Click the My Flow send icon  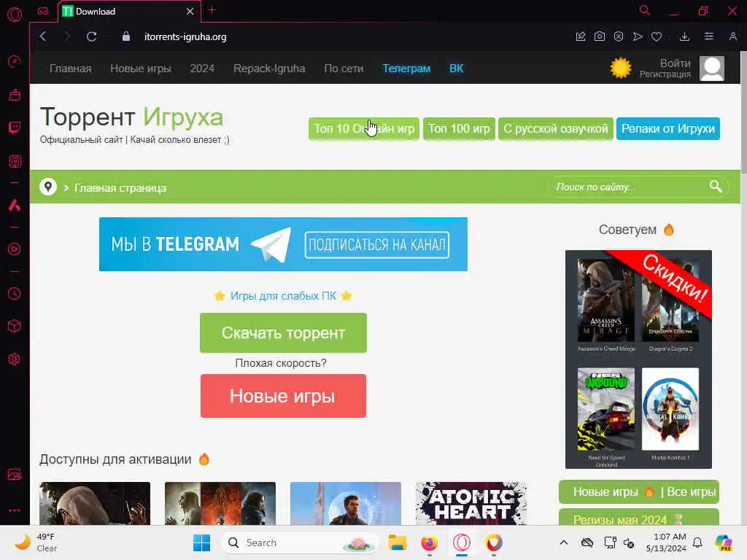coord(638,36)
